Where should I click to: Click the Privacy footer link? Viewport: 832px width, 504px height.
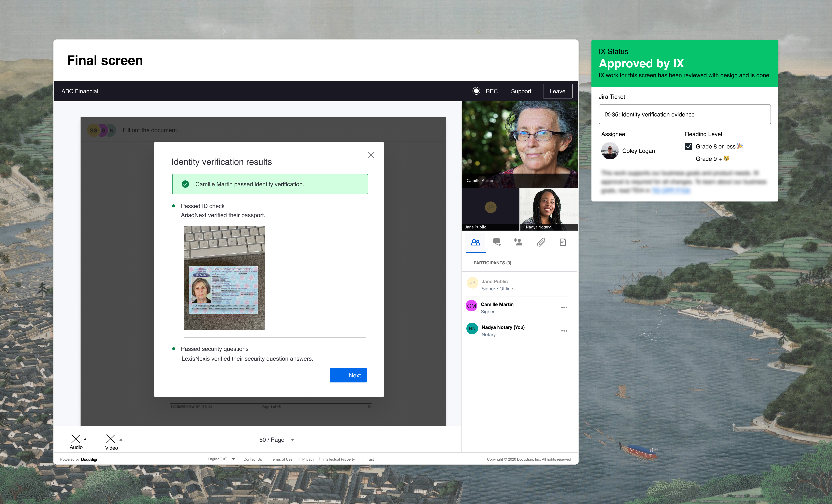coord(308,459)
